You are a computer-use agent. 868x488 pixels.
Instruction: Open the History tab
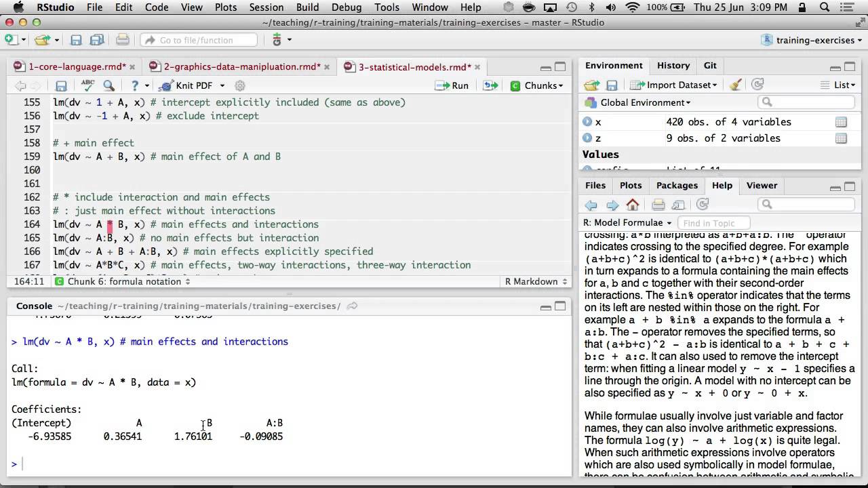click(x=673, y=65)
